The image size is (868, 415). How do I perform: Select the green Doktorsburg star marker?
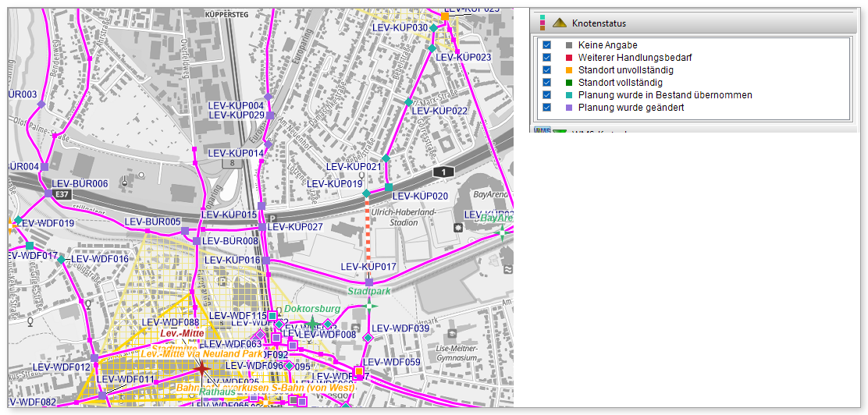click(311, 323)
